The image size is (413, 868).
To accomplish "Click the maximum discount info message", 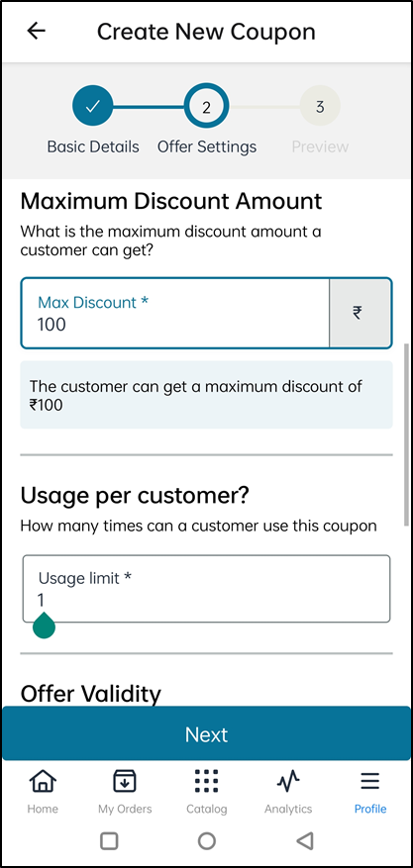I will coord(206,395).
